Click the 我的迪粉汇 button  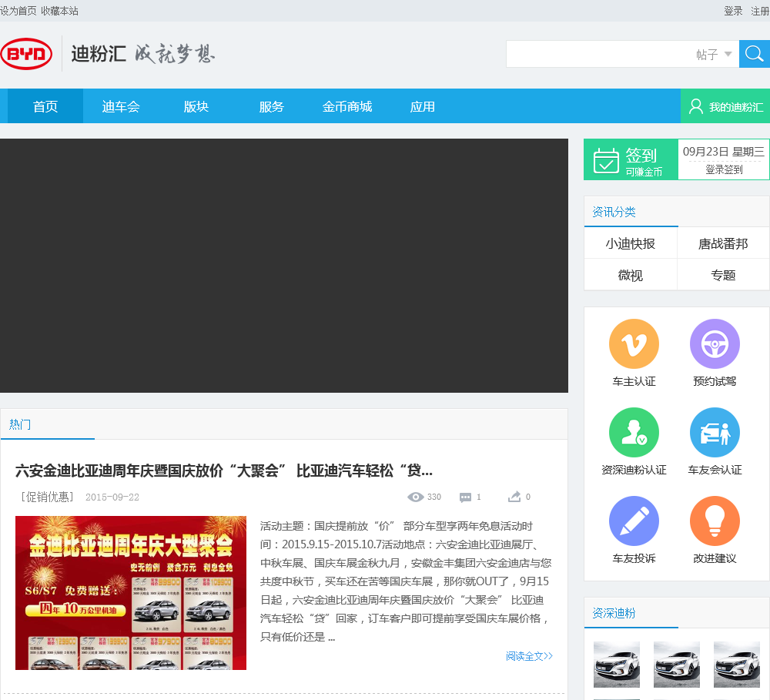coord(725,106)
